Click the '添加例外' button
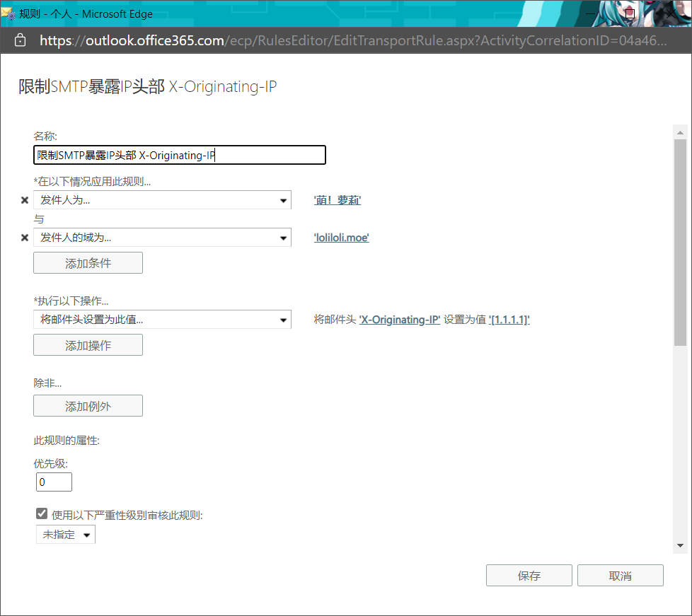This screenshot has width=692, height=616. pyautogui.click(x=88, y=406)
